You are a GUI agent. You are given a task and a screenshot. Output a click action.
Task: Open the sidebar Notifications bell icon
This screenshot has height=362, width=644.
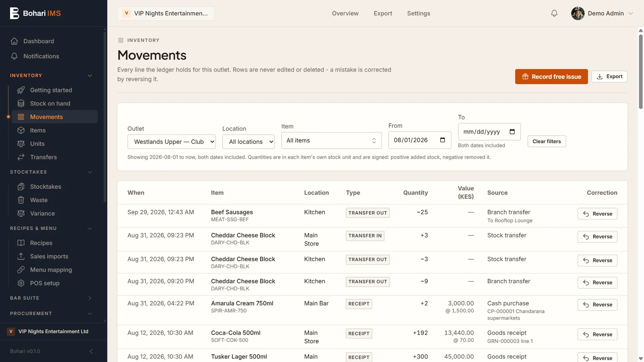point(14,56)
